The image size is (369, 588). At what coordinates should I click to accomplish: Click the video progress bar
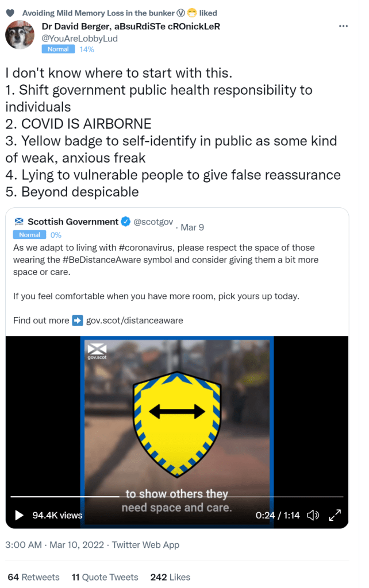pyautogui.click(x=177, y=497)
